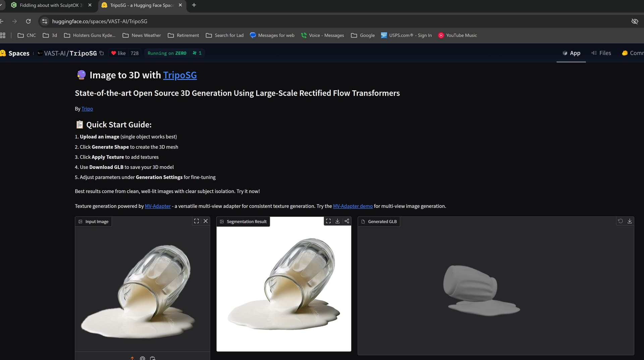Open the TripoSG heading link
Screen dimensions: 644x360
click(x=180, y=75)
